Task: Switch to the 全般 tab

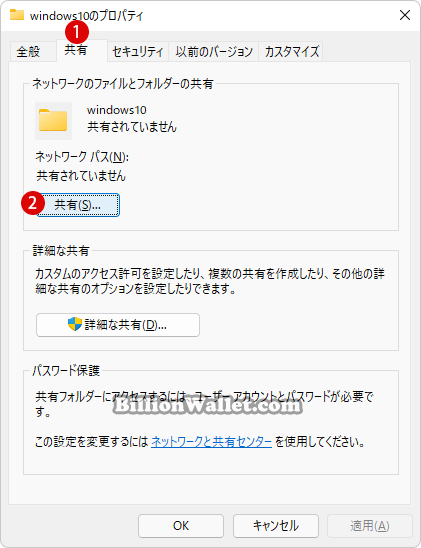Action: tap(28, 52)
